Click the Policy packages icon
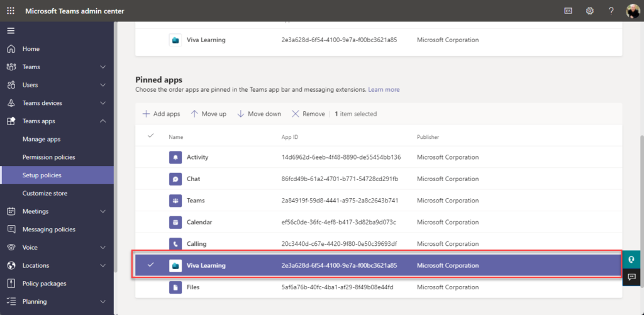This screenshot has height=315, width=644. (x=11, y=284)
